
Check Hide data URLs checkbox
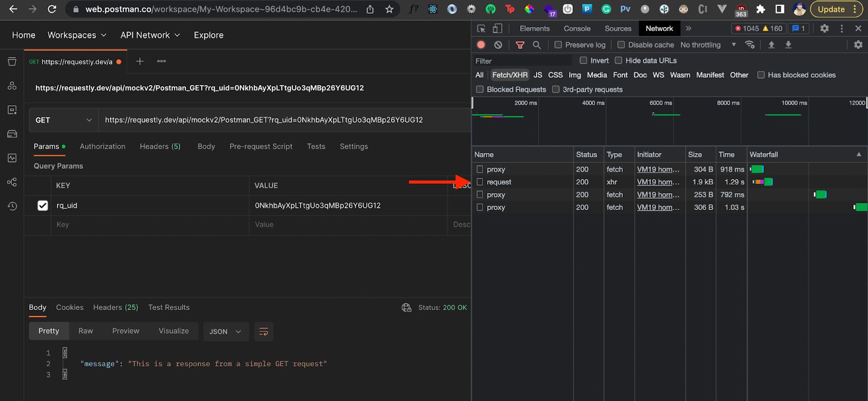[x=618, y=60]
